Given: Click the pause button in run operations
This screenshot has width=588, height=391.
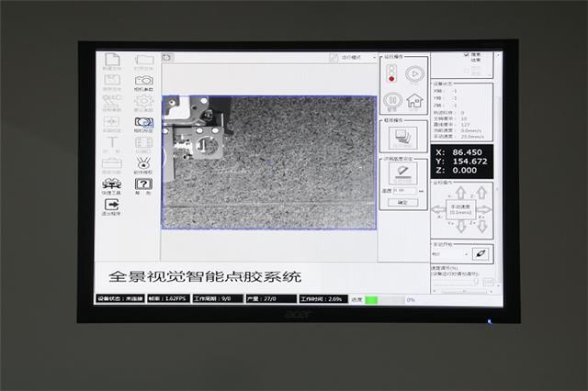Looking at the screenshot, I should 392,99.
